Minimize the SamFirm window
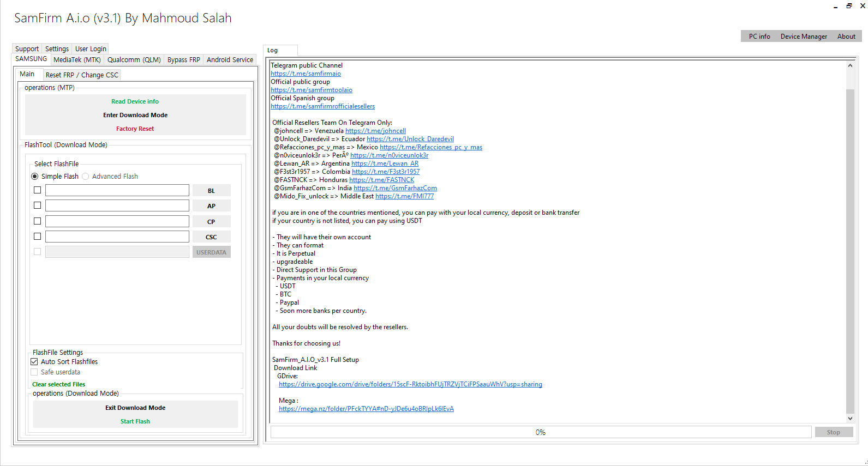The height and width of the screenshot is (466, 868). 835,6
